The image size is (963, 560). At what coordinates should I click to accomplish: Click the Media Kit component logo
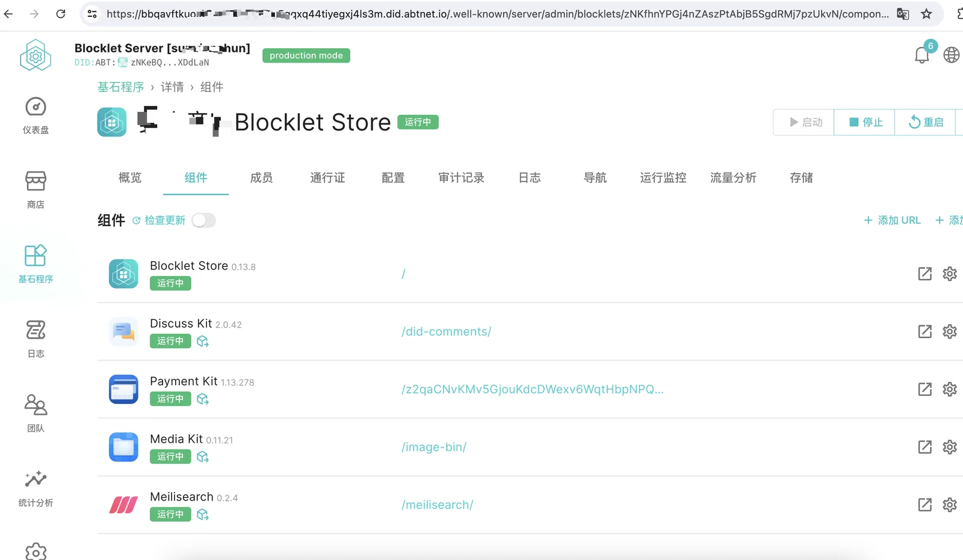tap(123, 447)
